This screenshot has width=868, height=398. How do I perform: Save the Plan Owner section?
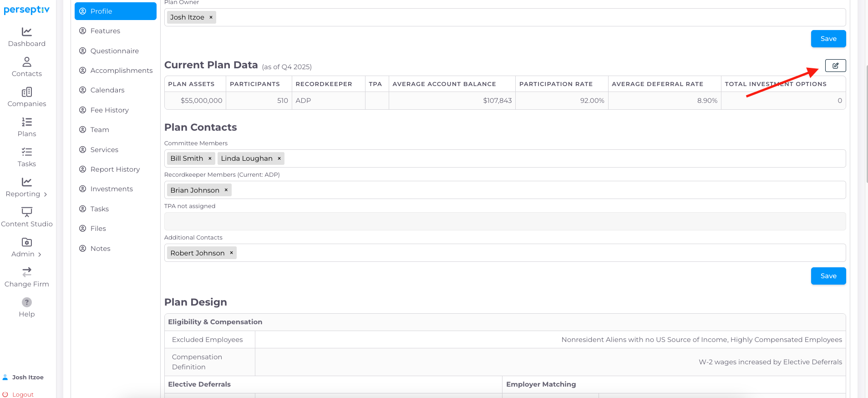pyautogui.click(x=828, y=39)
